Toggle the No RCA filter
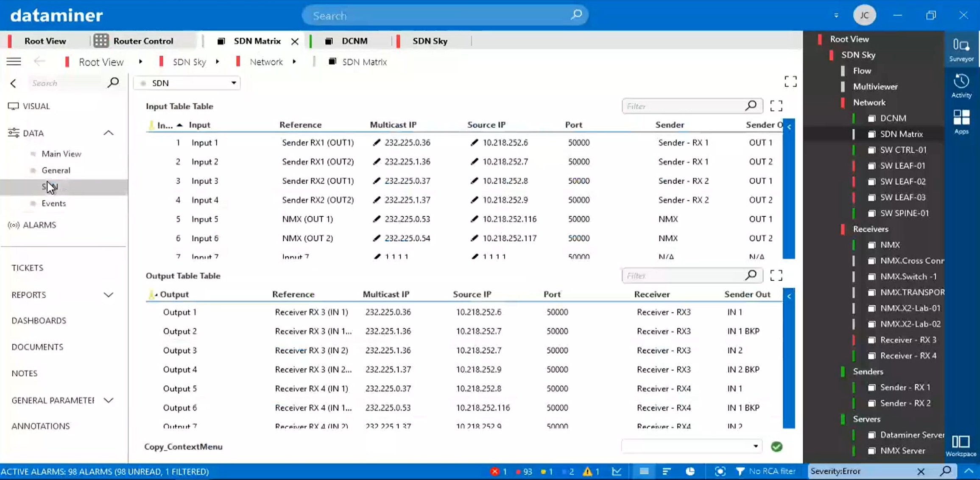The image size is (980, 480). (x=766, y=472)
